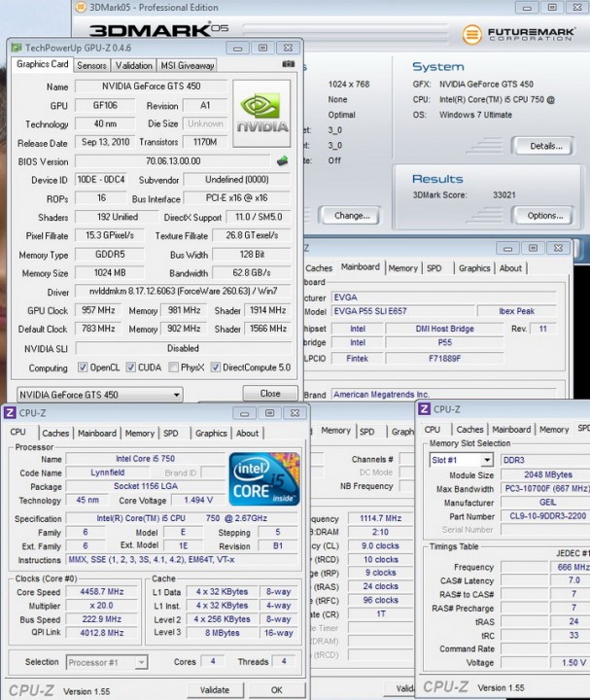This screenshot has height=700, width=590.
Task: Click the LPCIO value F71889F
Action: pyautogui.click(x=444, y=358)
